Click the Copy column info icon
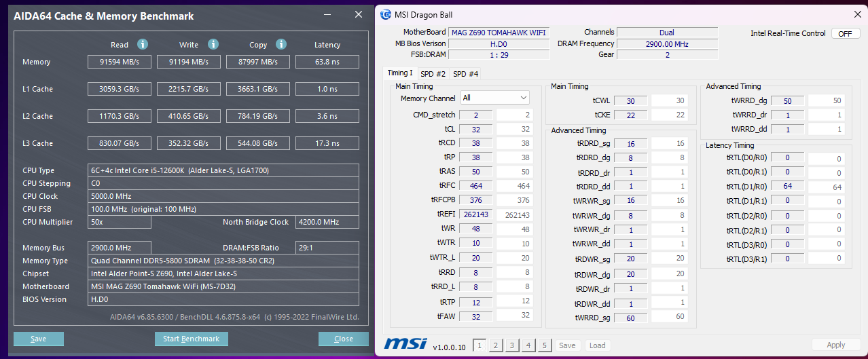868x359 pixels. [282, 44]
